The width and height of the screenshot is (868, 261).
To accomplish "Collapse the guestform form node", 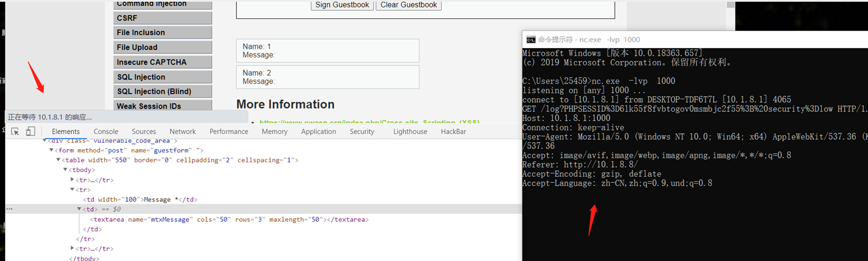I will pyautogui.click(x=51, y=150).
